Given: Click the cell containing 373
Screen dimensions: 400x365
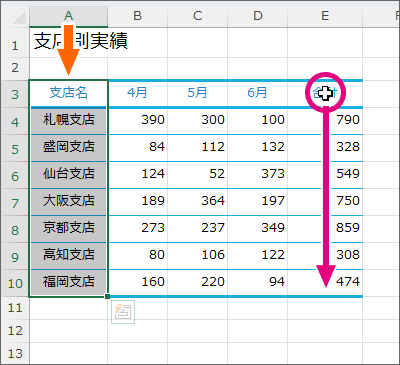Looking at the screenshot, I should [258, 175].
